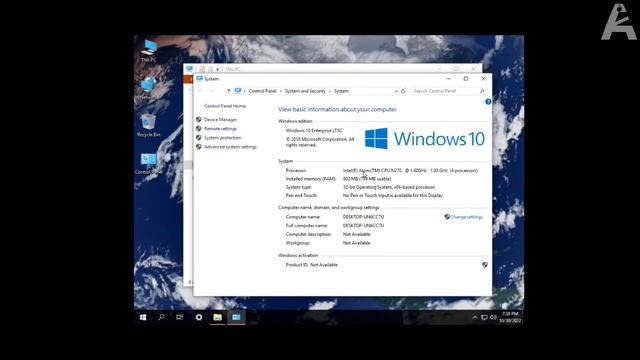This screenshot has height=360, width=640.
Task: Open the Network desktop icon
Action: (x=148, y=87)
